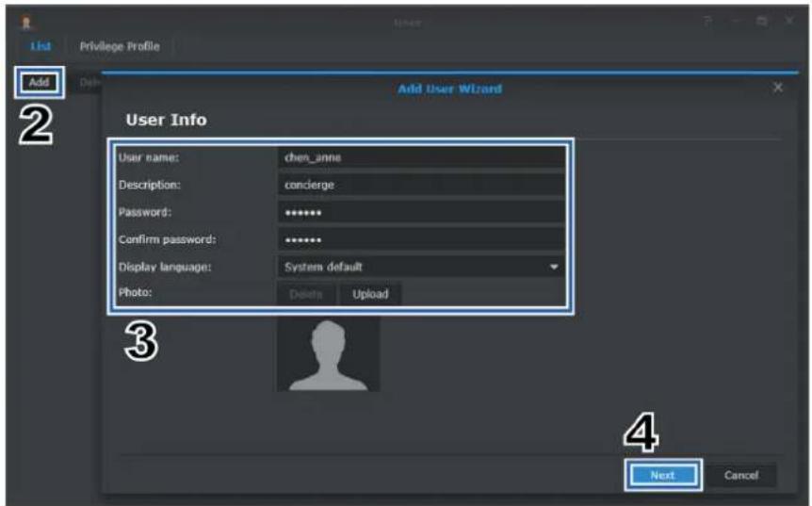Cancel the Add User Wizard
The height and width of the screenshot is (506, 812).
click(741, 475)
